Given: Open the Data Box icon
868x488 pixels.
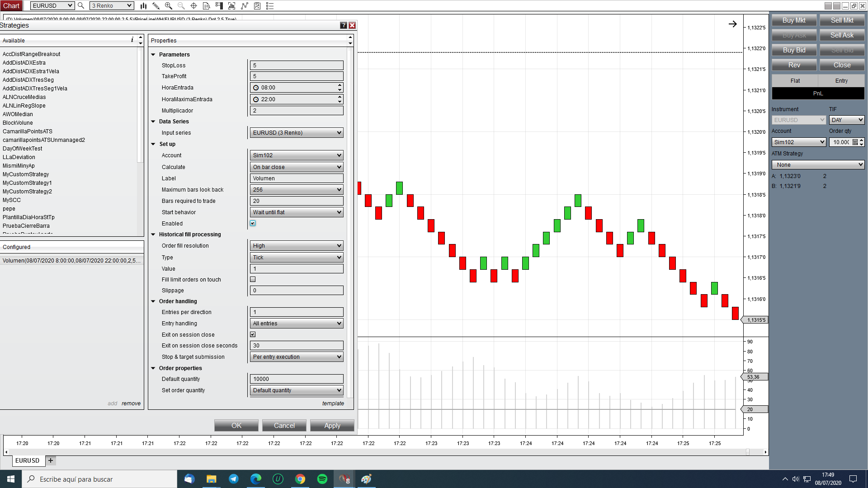Looking at the screenshot, I should 206,6.
